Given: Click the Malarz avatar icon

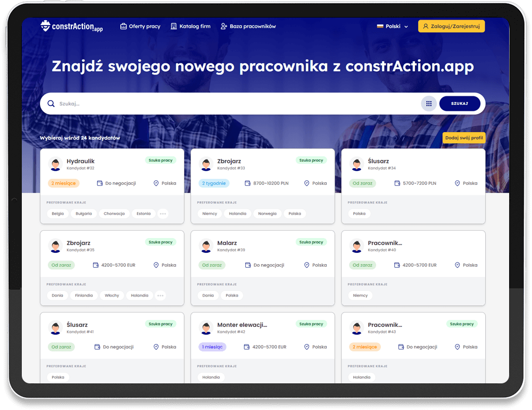Looking at the screenshot, I should (x=206, y=245).
